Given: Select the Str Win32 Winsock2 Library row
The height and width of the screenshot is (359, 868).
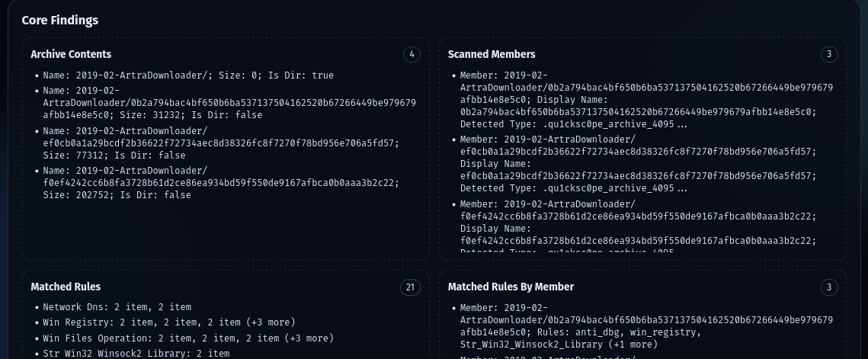Looking at the screenshot, I should [x=136, y=354].
